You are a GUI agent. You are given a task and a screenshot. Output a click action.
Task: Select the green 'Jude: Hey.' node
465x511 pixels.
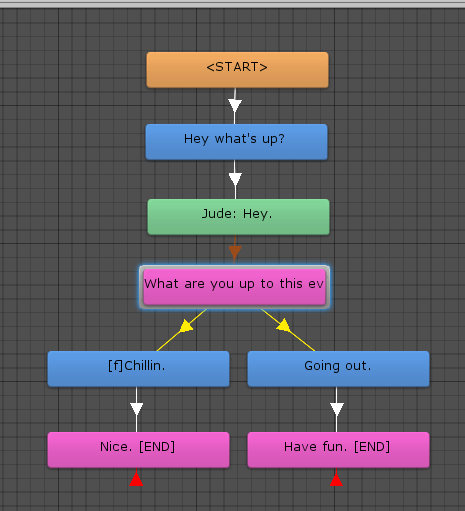[238, 217]
